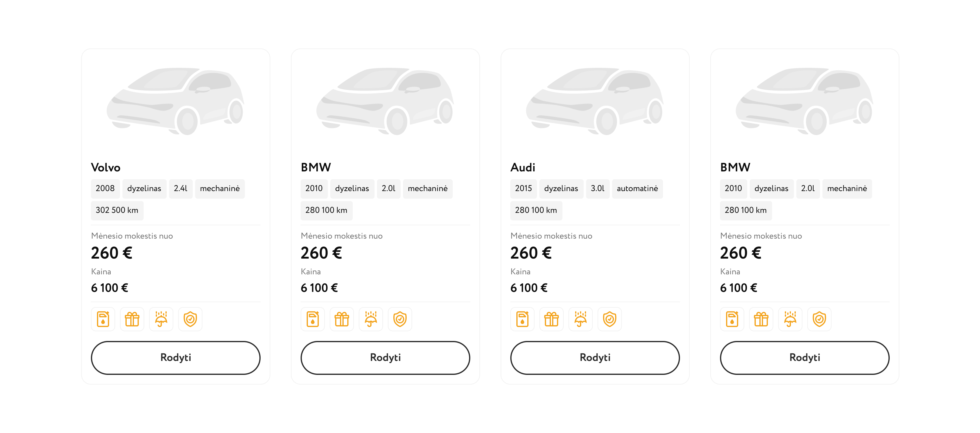The width and height of the screenshot is (980, 433).
Task: Click the rain umbrella icon on last BMW card
Action: coord(790,319)
